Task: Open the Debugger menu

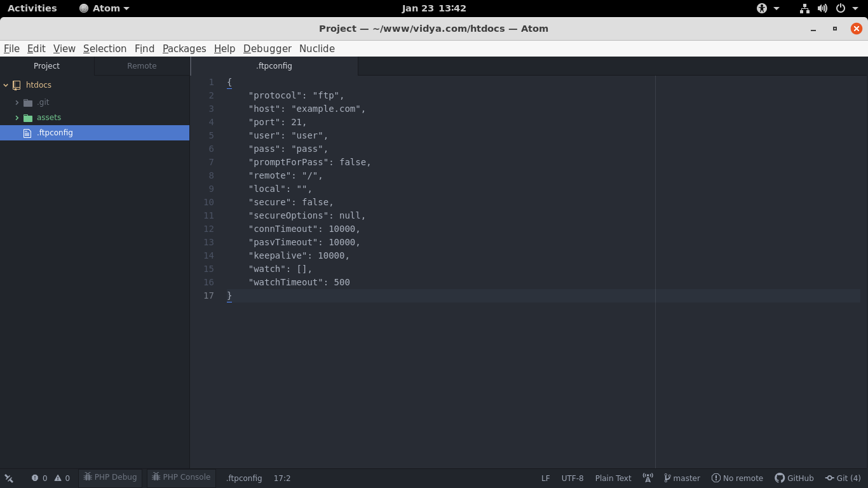Action: pos(268,48)
